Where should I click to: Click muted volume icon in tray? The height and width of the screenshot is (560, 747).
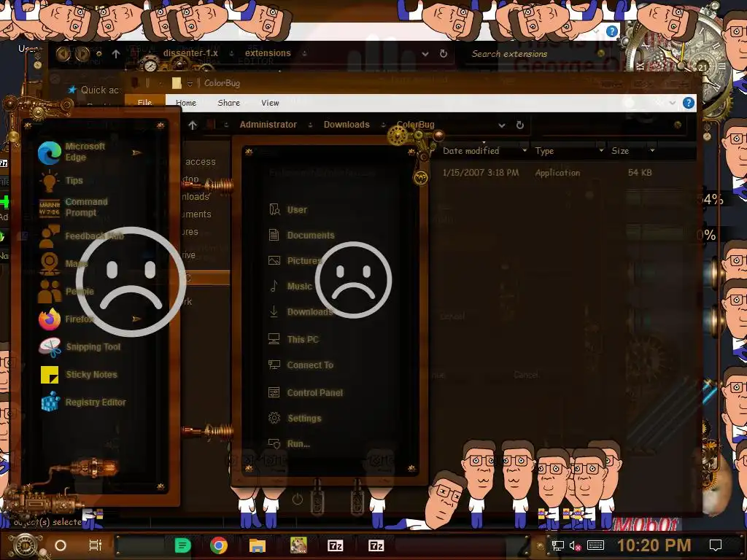(x=575, y=545)
